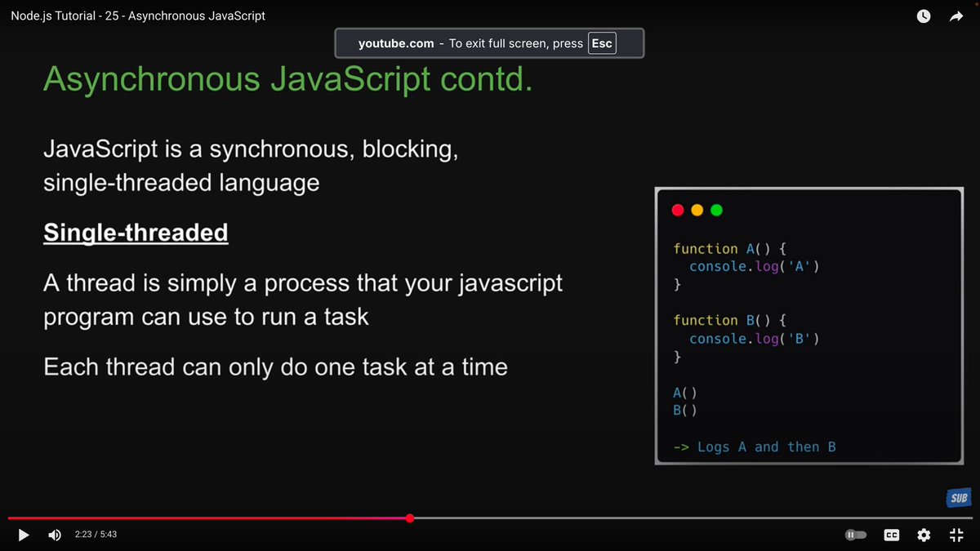
Task: Click "console.log('A')" code line
Action: click(x=754, y=267)
